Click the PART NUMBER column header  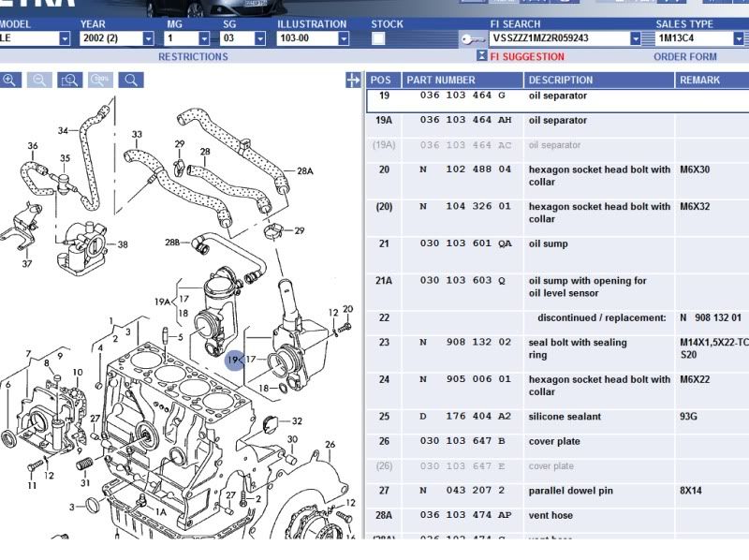[441, 81]
